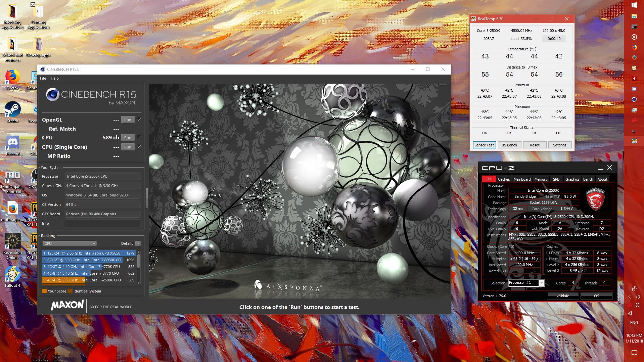Run the CPU benchmark

point(128,138)
